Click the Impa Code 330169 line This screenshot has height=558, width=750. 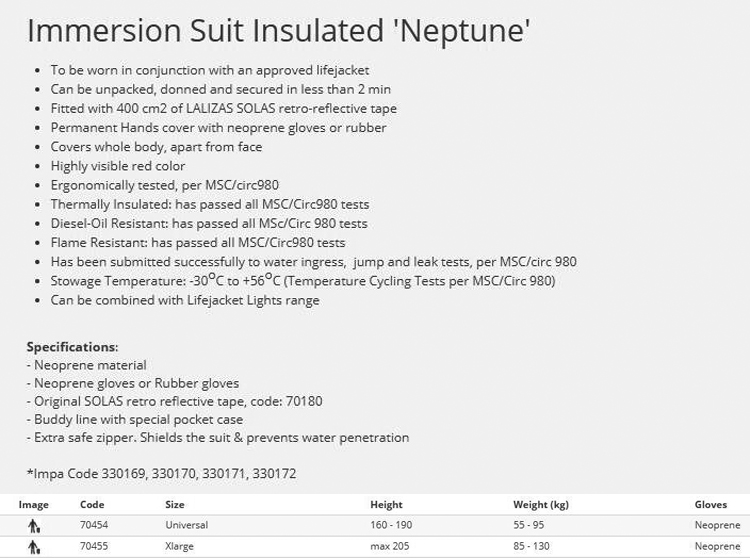162,474
